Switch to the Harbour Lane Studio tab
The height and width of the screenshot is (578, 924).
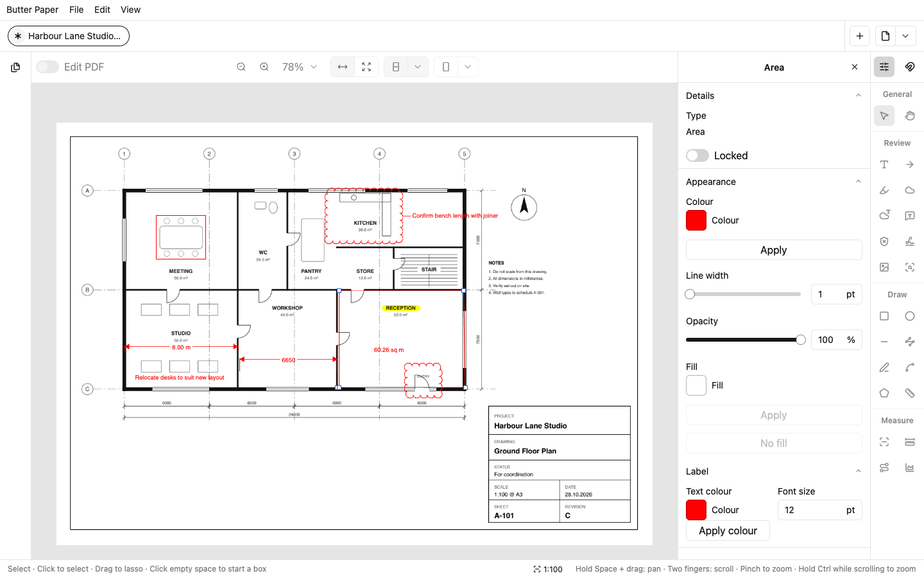pyautogui.click(x=69, y=36)
